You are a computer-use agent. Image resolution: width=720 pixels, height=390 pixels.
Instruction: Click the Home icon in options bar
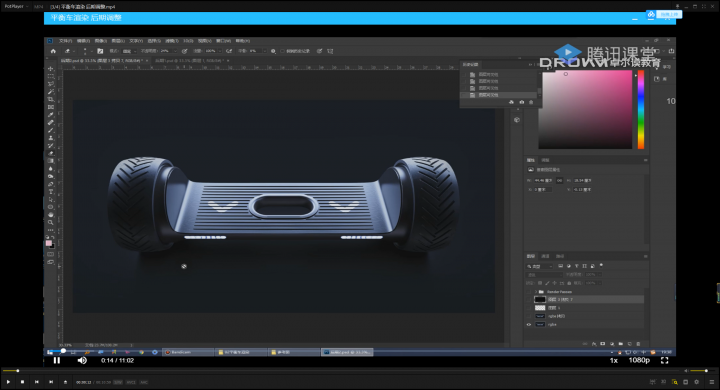pyautogui.click(x=53, y=51)
